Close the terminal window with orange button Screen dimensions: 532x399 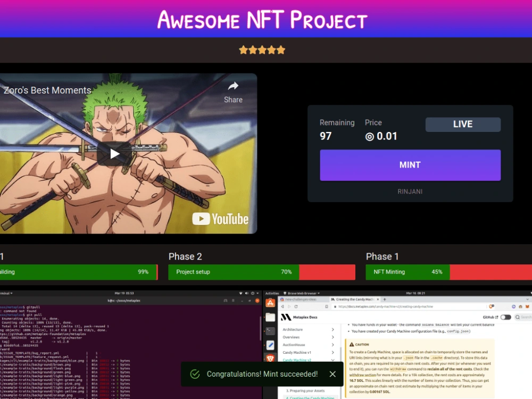[x=257, y=301]
